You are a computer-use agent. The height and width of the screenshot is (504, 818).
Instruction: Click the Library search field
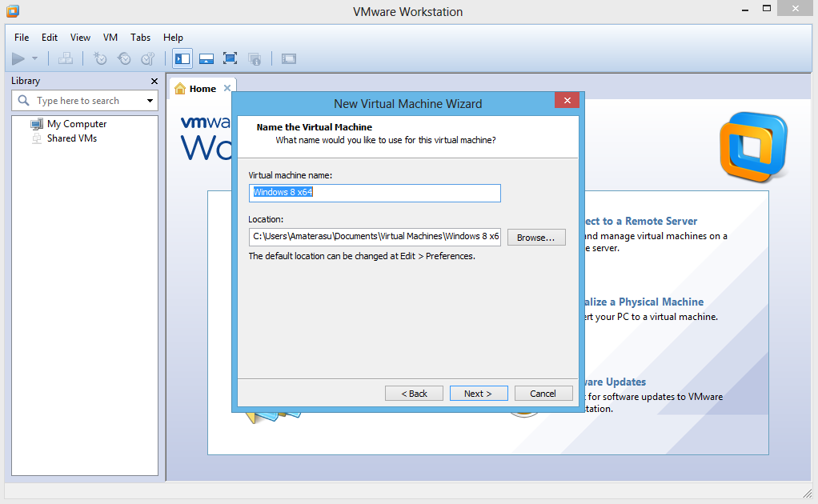85,101
